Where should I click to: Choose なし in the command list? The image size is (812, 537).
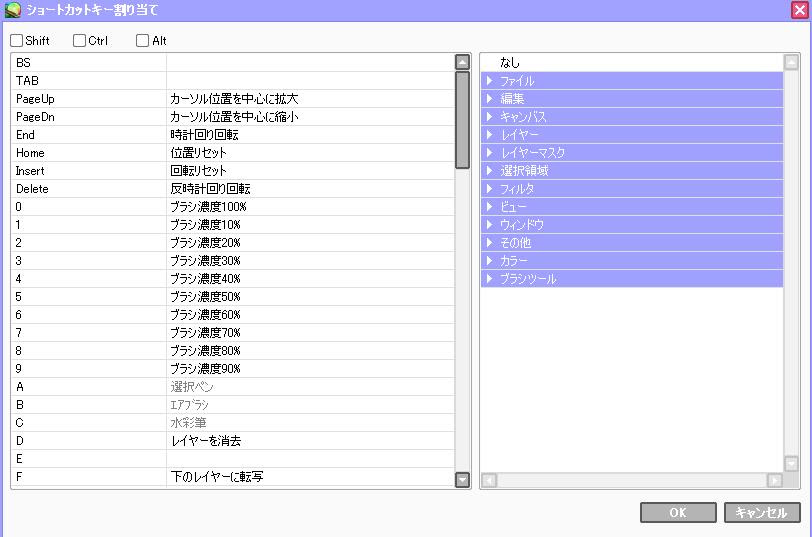632,63
